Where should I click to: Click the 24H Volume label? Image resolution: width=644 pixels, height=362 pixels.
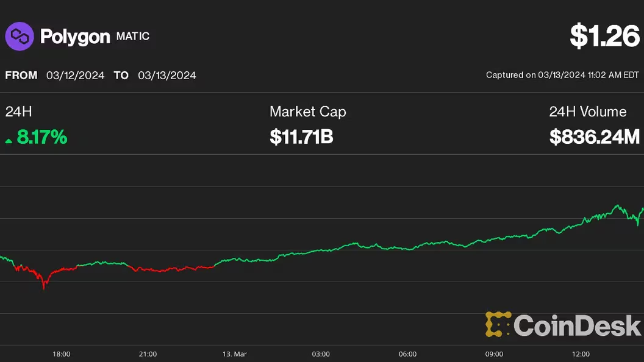[587, 112]
